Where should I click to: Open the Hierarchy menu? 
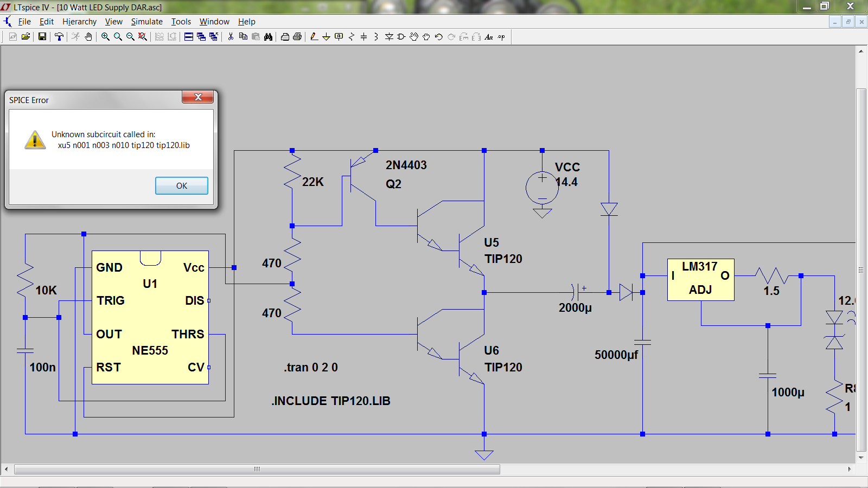coord(79,22)
